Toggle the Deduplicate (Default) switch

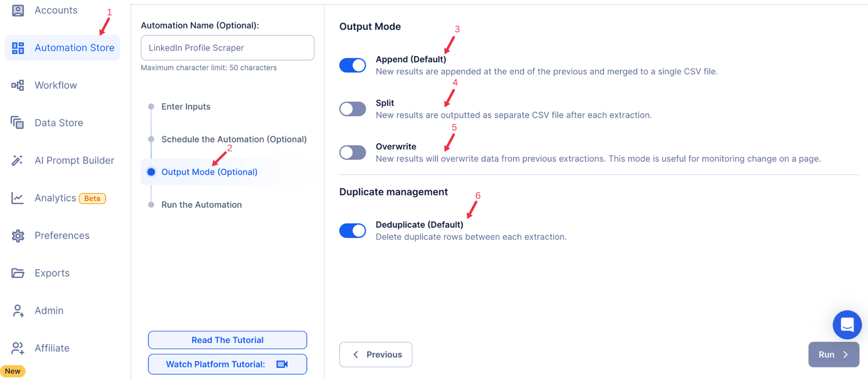[353, 231]
